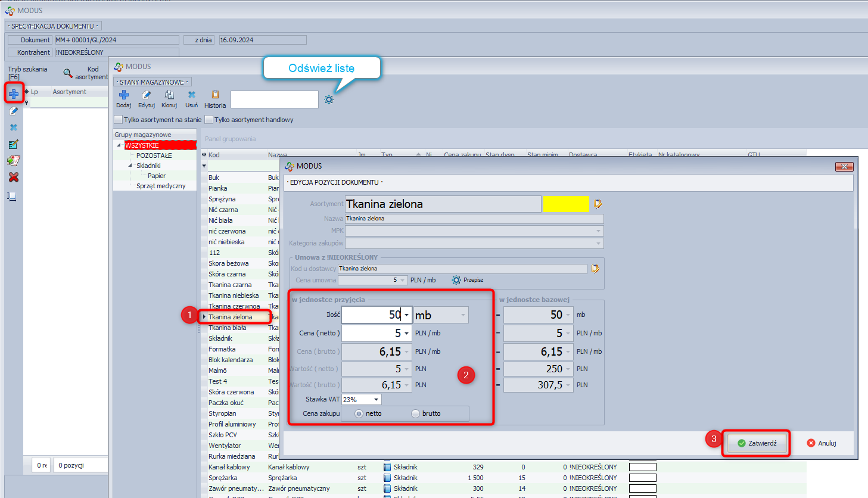Image resolution: width=868 pixels, height=498 pixels.
Task: Click the Dodaj icon in Stany Magazynowe toolbar
Action: [124, 95]
